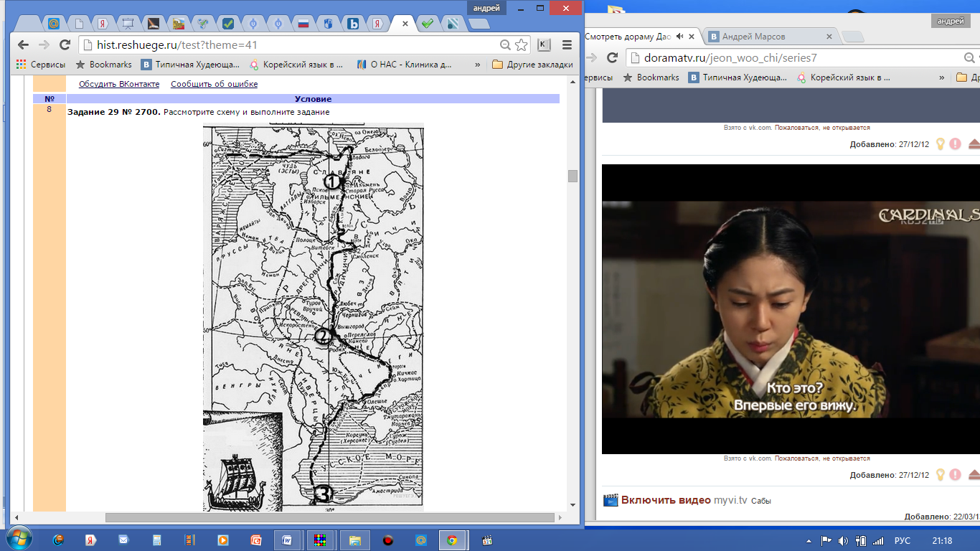This screenshot has width=980, height=551.
Task: Close the active reshuege tab
Action: (405, 24)
